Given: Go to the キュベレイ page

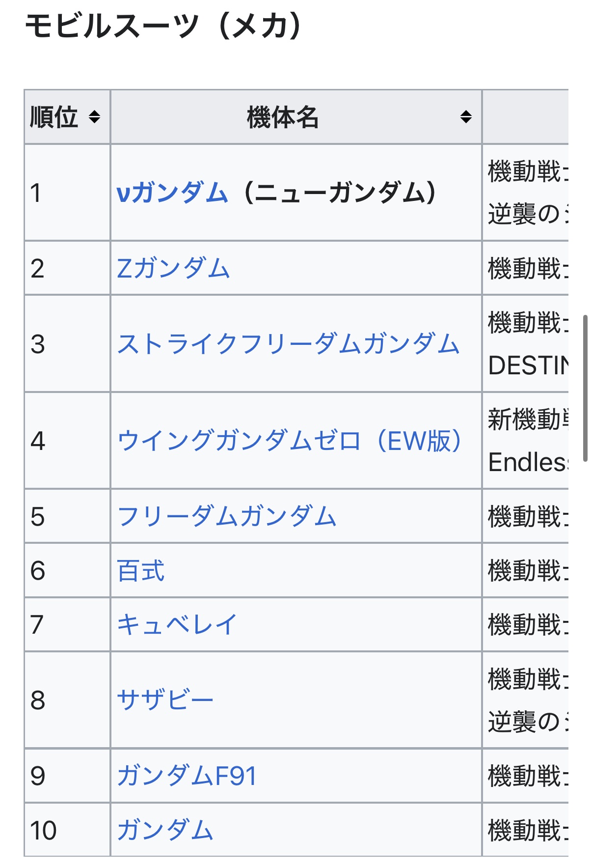Looking at the screenshot, I should 177,624.
